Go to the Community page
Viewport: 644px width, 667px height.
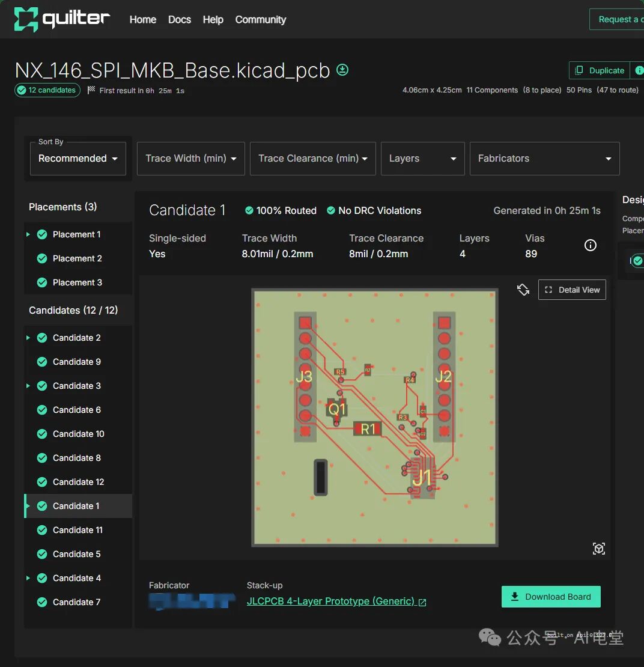point(260,20)
